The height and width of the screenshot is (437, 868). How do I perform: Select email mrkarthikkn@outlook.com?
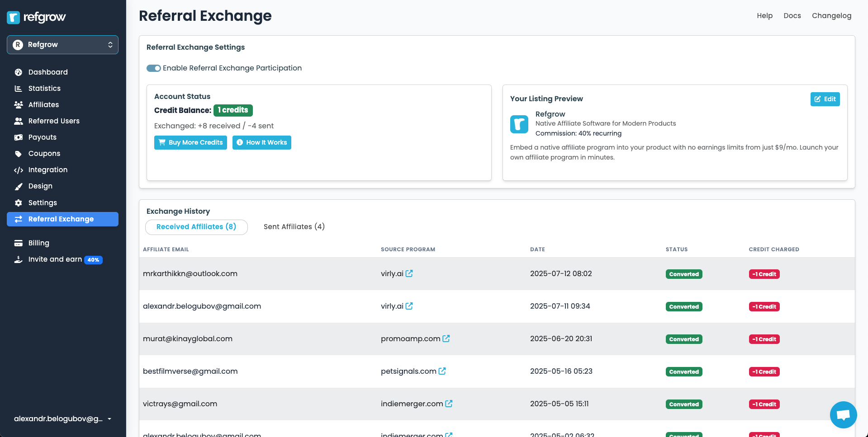click(190, 274)
